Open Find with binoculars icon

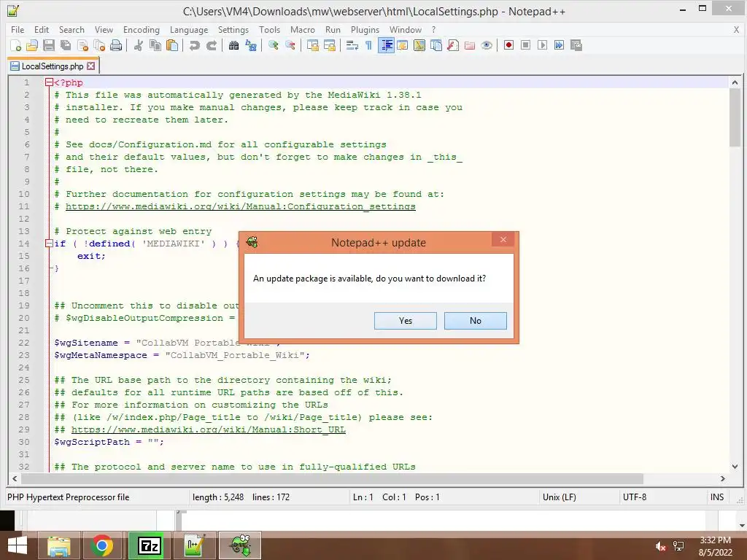point(234,45)
